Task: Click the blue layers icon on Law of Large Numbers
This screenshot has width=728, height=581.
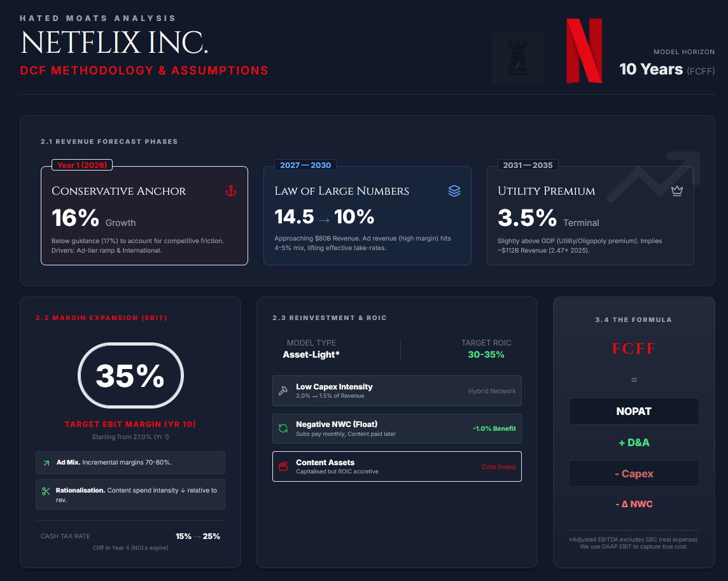Action: (454, 191)
